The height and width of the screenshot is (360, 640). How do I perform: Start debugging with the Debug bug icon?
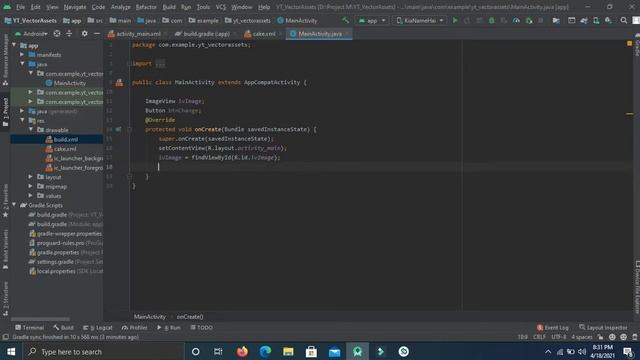pos(491,20)
